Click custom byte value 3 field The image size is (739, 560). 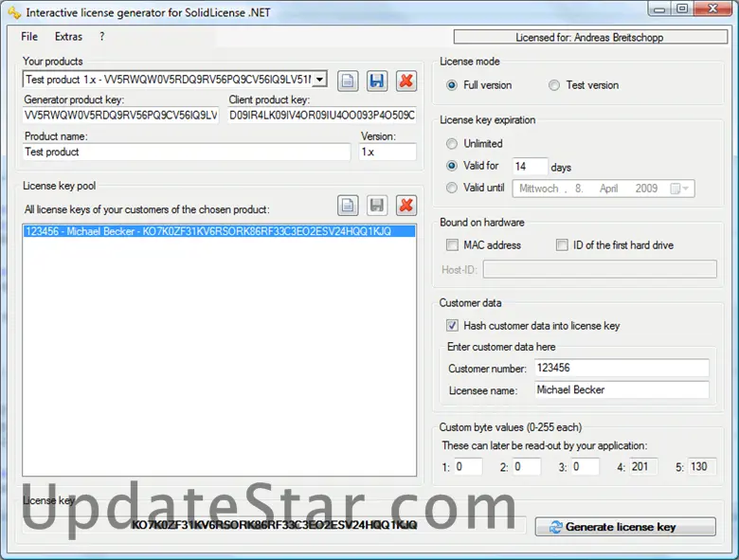[x=585, y=466]
